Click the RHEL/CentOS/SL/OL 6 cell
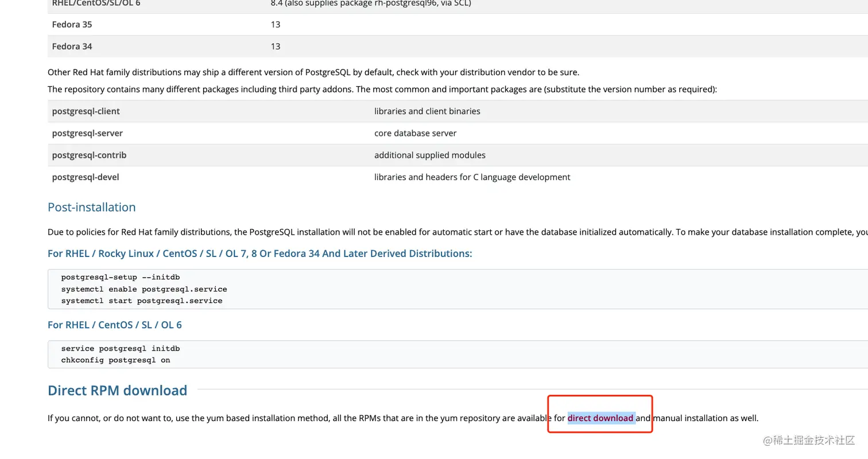Image resolution: width=868 pixels, height=459 pixels. (96, 3)
